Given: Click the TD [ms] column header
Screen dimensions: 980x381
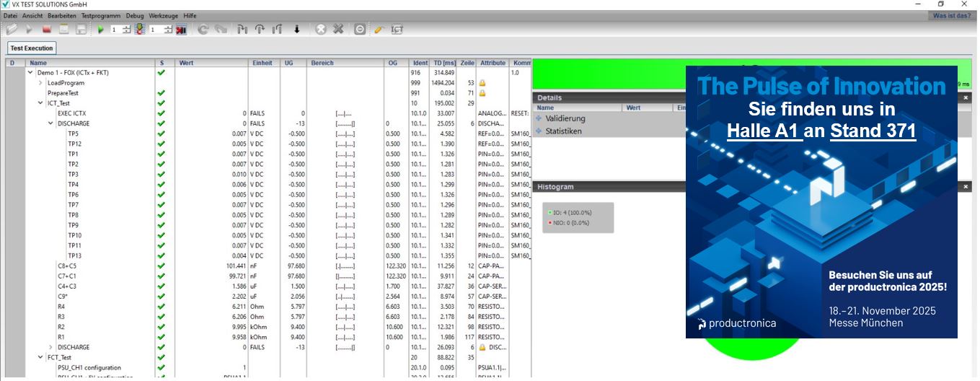Looking at the screenshot, I should point(444,63).
